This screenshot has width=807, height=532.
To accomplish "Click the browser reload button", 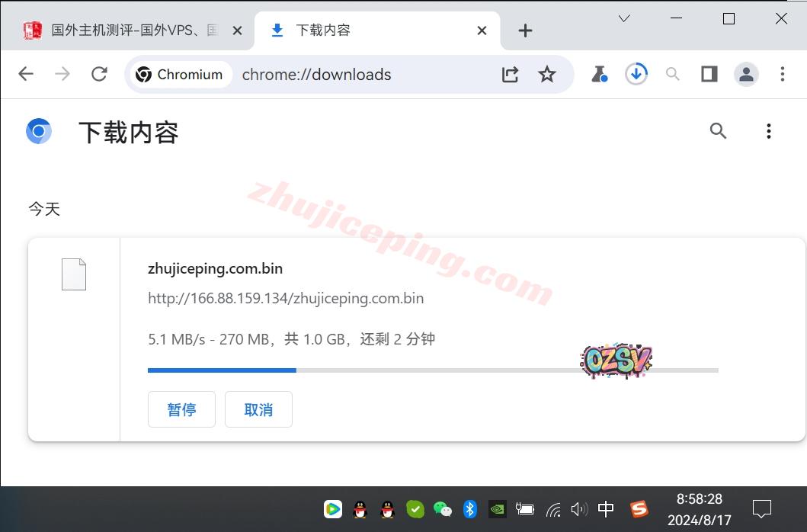I will (99, 74).
